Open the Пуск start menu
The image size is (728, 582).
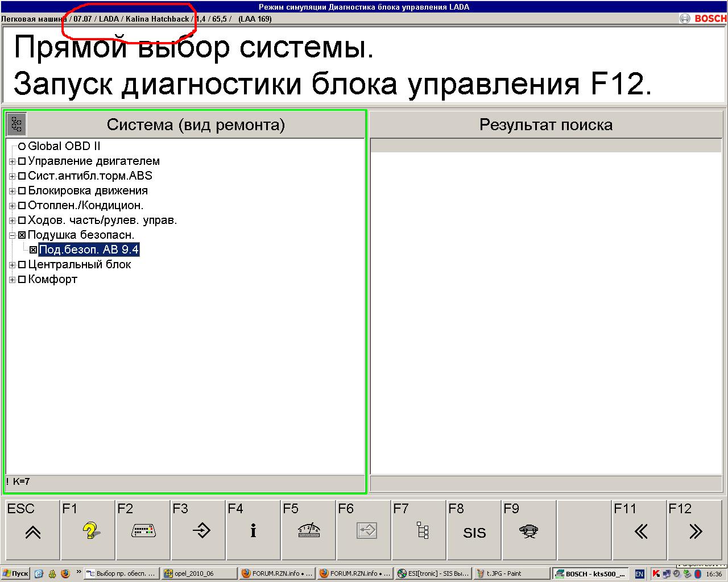15,574
